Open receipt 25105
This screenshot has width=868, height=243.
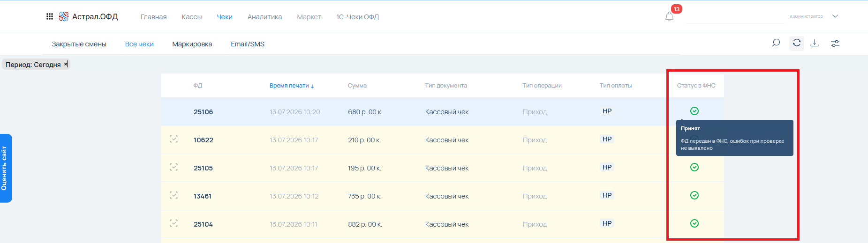pyautogui.click(x=203, y=168)
